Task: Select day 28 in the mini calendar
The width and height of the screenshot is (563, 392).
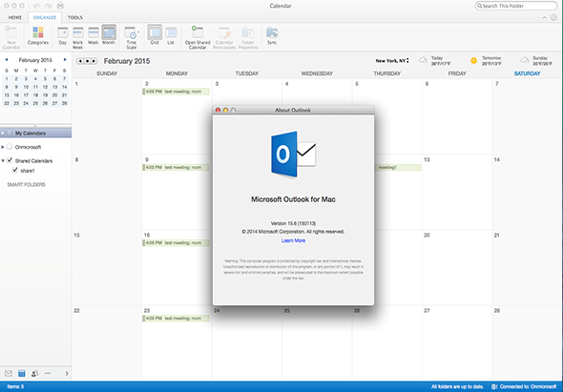Action: coord(64,103)
